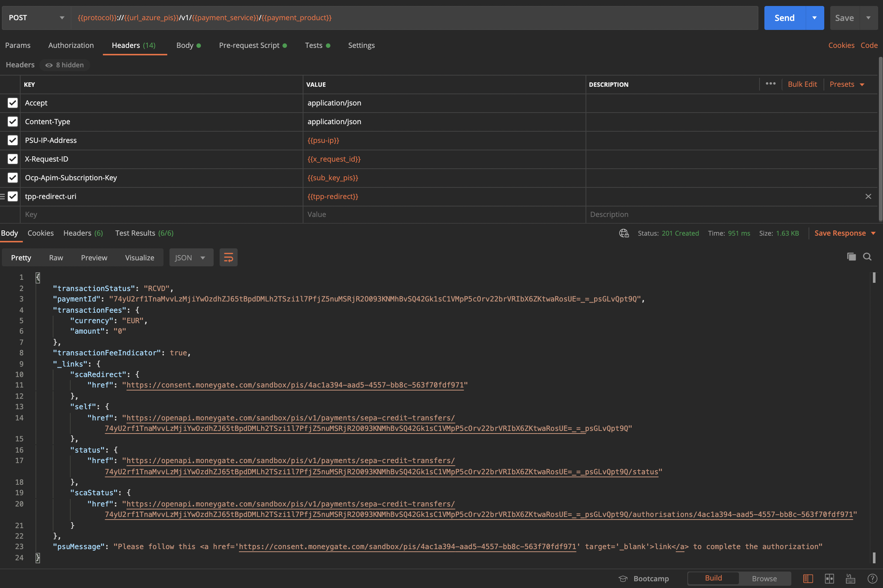Uncheck the Accept header checkbox
883x588 pixels.
(13, 103)
